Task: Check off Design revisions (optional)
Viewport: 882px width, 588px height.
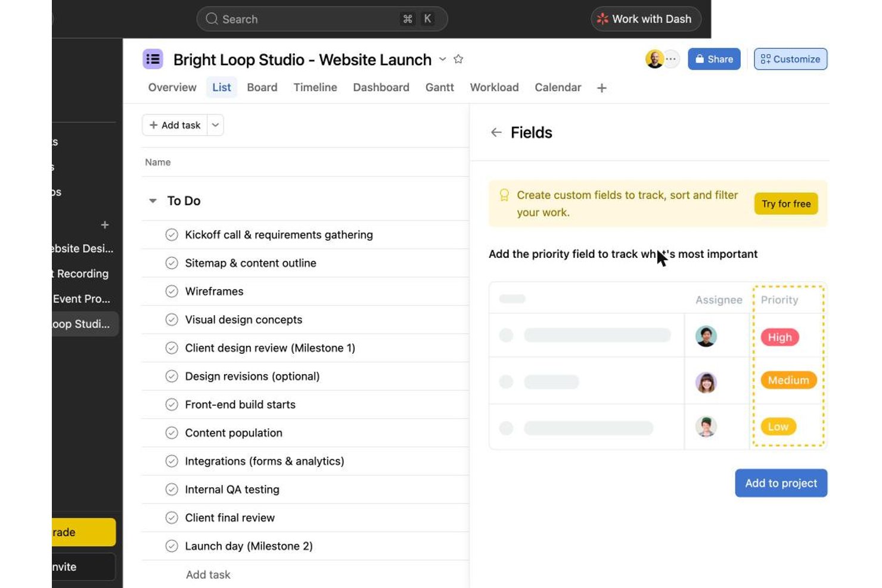Action: (x=172, y=376)
